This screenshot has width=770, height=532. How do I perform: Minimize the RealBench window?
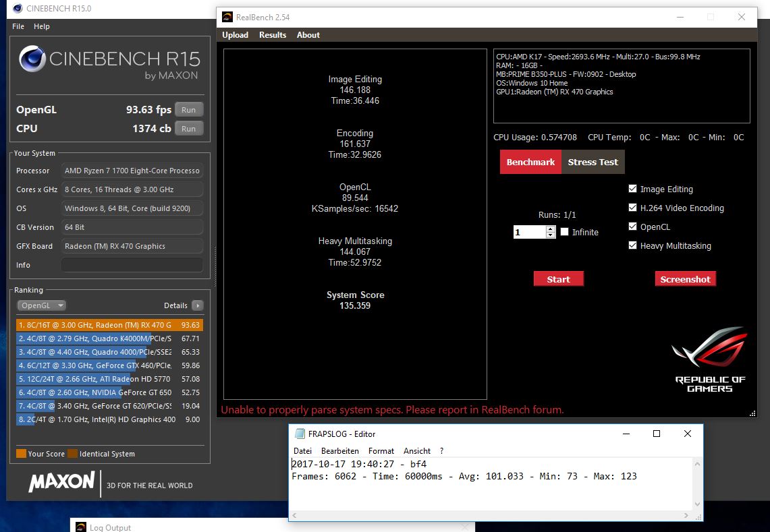pyautogui.click(x=680, y=17)
